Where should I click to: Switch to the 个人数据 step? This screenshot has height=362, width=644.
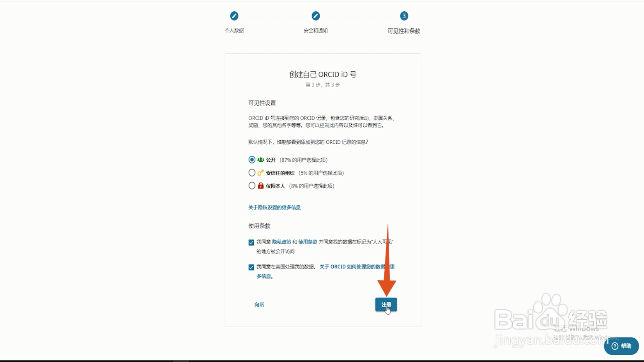[x=234, y=30]
